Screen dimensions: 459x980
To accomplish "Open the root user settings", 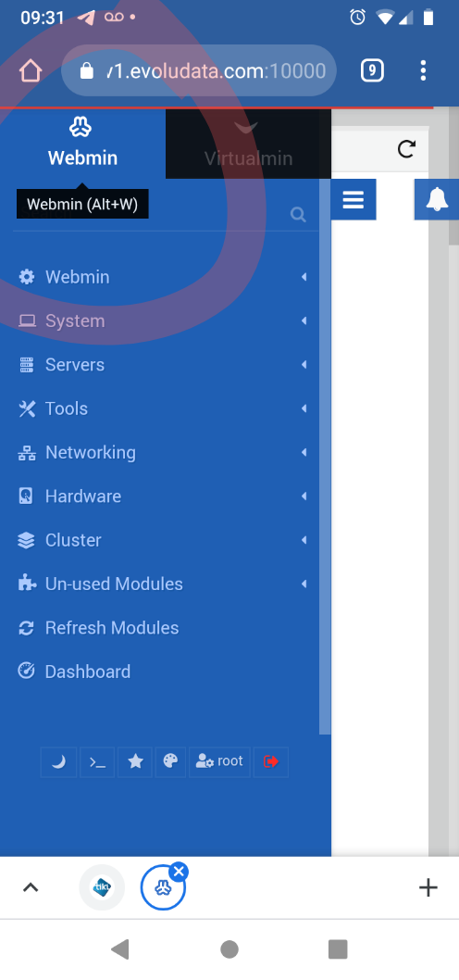I will coord(219,762).
